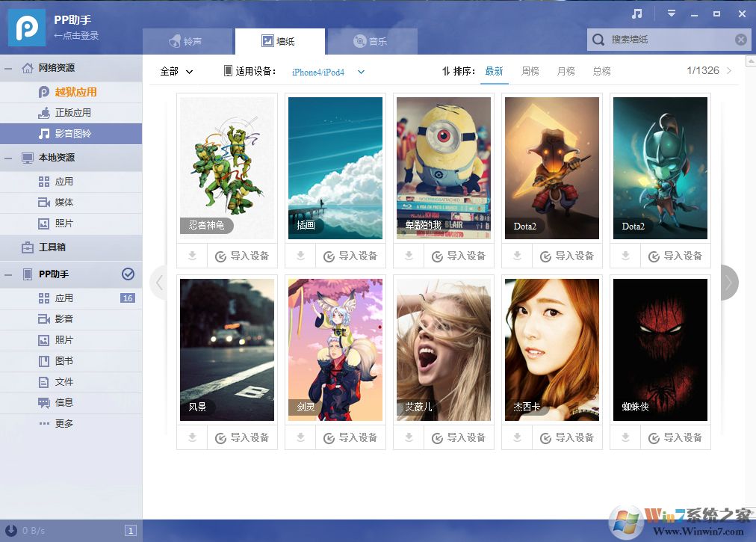Image resolution: width=756 pixels, height=542 pixels.
Task: Switch to the 铃声 tab
Action: (x=185, y=41)
